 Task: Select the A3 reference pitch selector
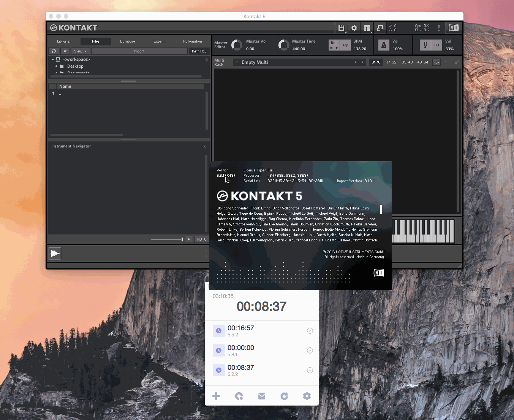[x=437, y=45]
